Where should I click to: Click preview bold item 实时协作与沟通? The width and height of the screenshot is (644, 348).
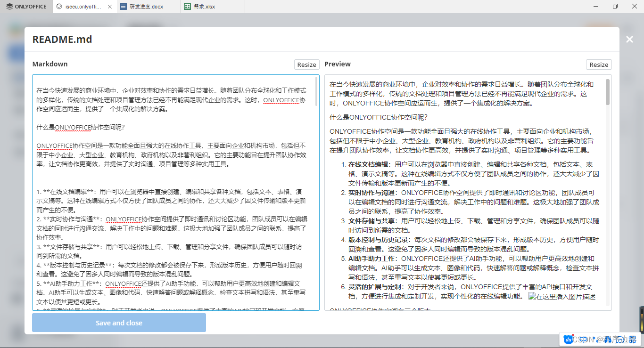pyautogui.click(x=372, y=193)
